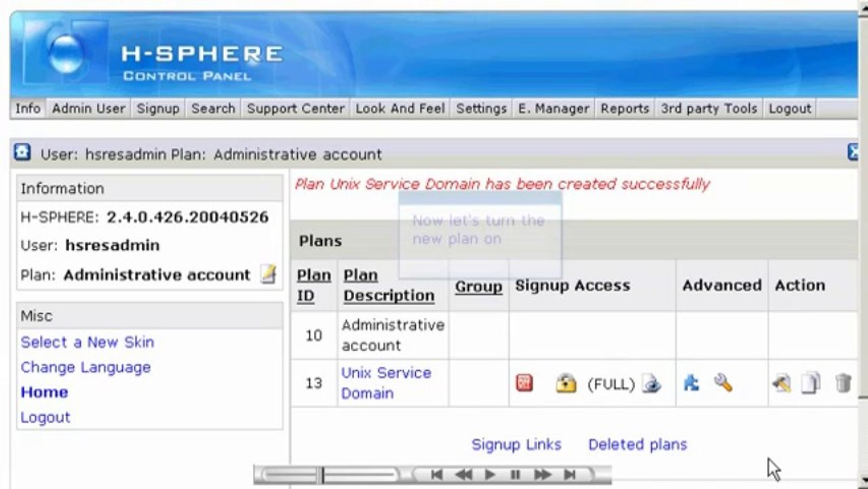Click plan ID 10 cell
The image size is (868, 489).
tap(314, 335)
